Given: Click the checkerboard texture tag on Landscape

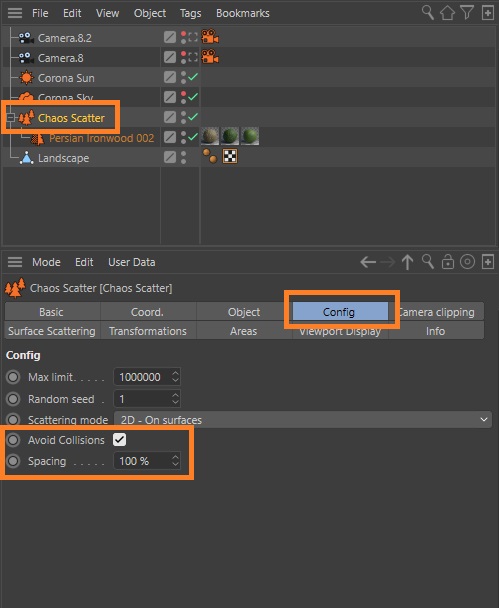Looking at the screenshot, I should pyautogui.click(x=230, y=157).
